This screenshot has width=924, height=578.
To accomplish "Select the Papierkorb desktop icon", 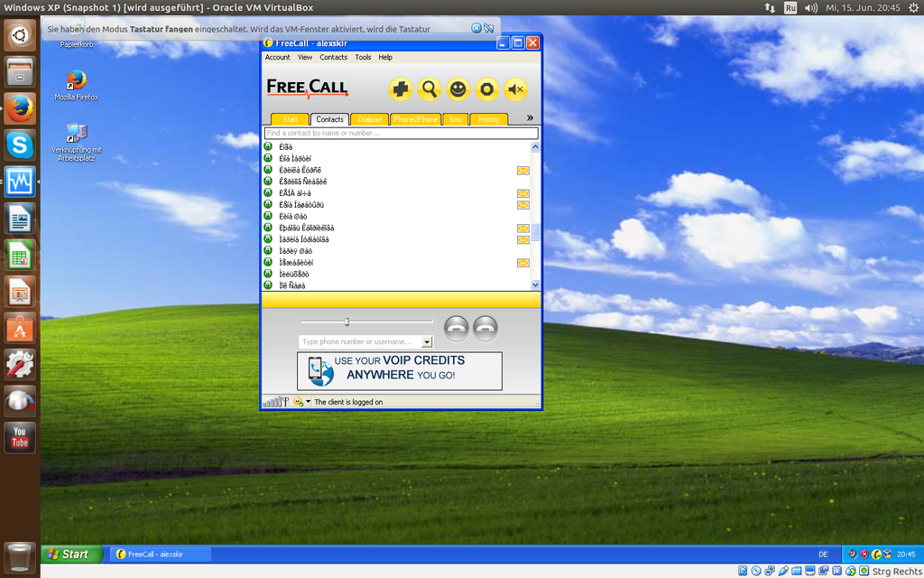I will point(77,35).
